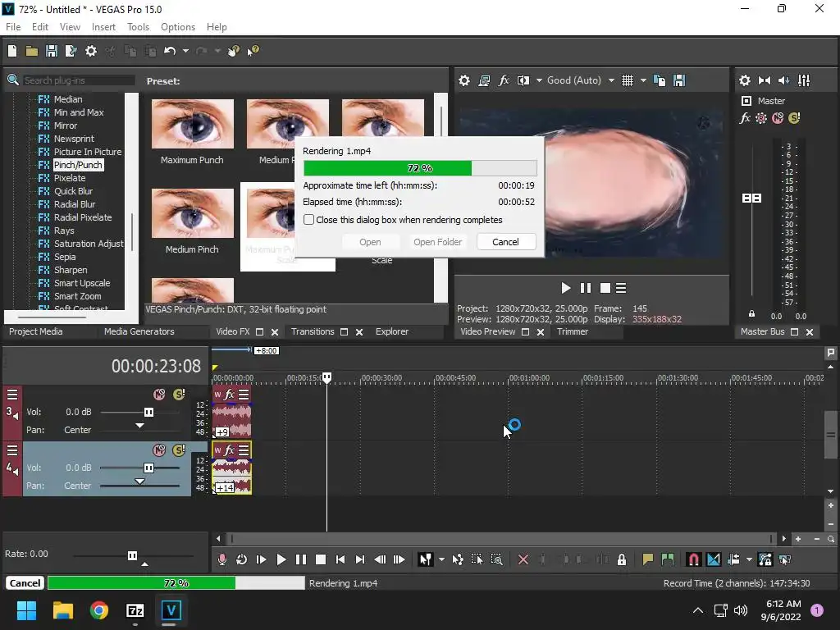Insert Region green icon in timeline toolbar

click(668, 559)
